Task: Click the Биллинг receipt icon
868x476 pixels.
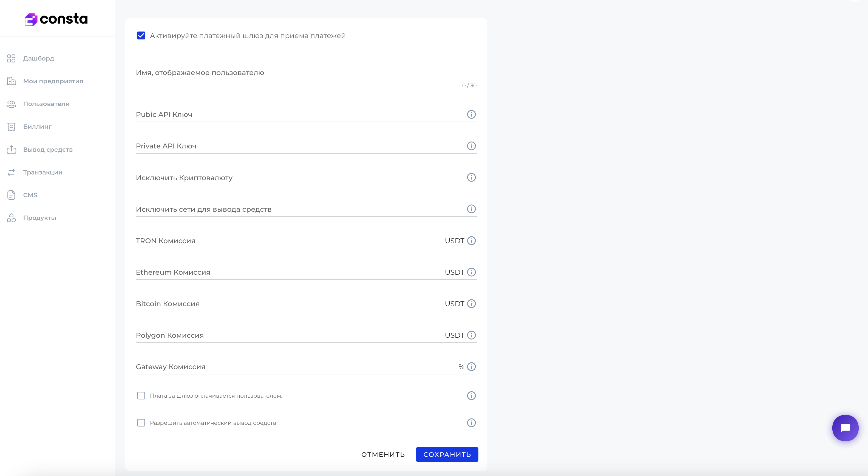Action: click(x=11, y=127)
